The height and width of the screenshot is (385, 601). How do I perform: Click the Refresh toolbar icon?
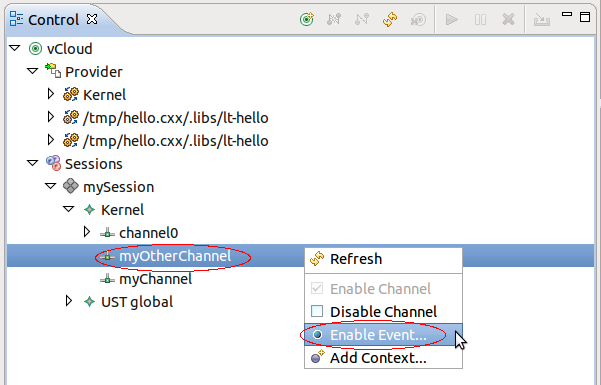tap(390, 19)
